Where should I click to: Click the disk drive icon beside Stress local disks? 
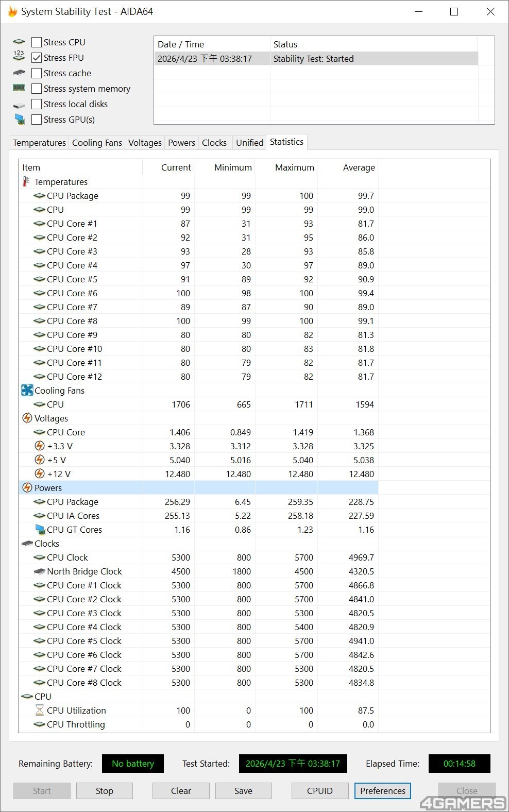click(x=19, y=105)
